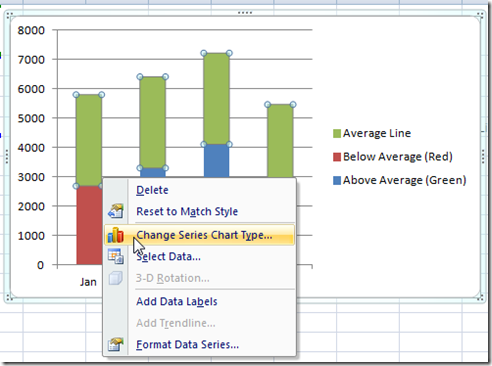Viewport: 492px width, 366px height.
Task: Click the blue Above Average legend swatch
Action: (x=337, y=180)
